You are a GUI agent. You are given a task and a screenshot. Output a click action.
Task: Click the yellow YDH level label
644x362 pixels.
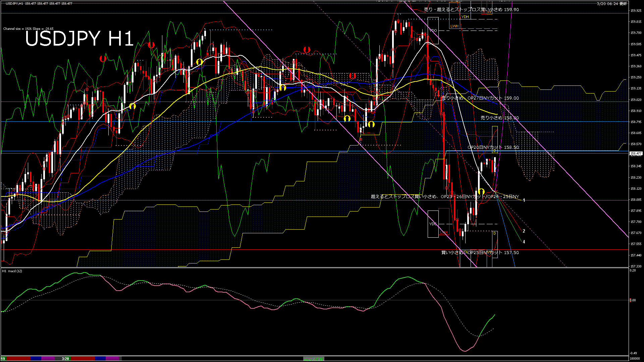click(x=465, y=17)
